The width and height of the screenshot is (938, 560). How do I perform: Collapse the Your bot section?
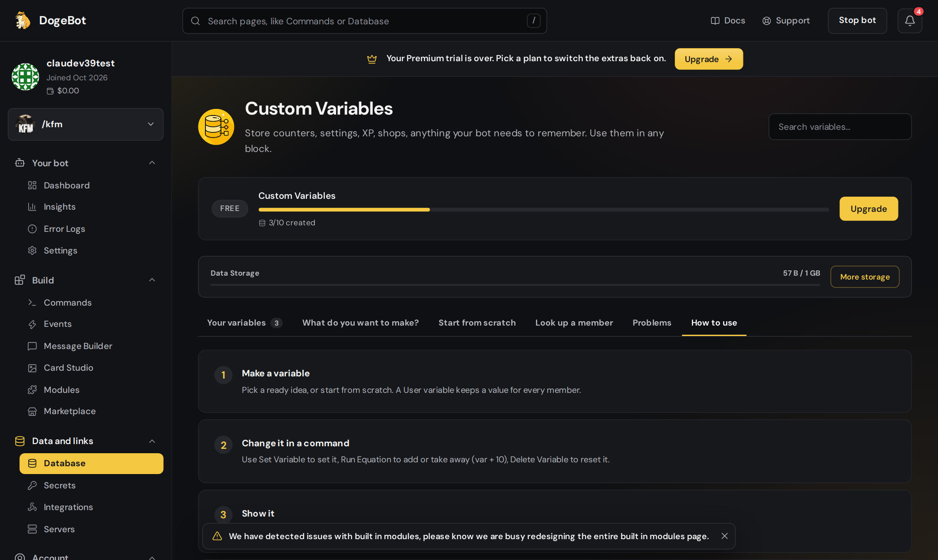(x=152, y=163)
